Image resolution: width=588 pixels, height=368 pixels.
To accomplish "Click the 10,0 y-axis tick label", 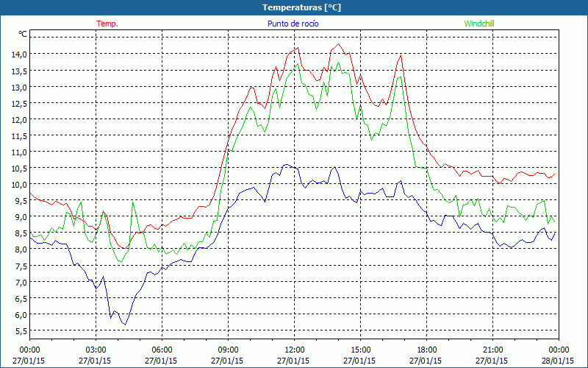I will [x=18, y=185].
